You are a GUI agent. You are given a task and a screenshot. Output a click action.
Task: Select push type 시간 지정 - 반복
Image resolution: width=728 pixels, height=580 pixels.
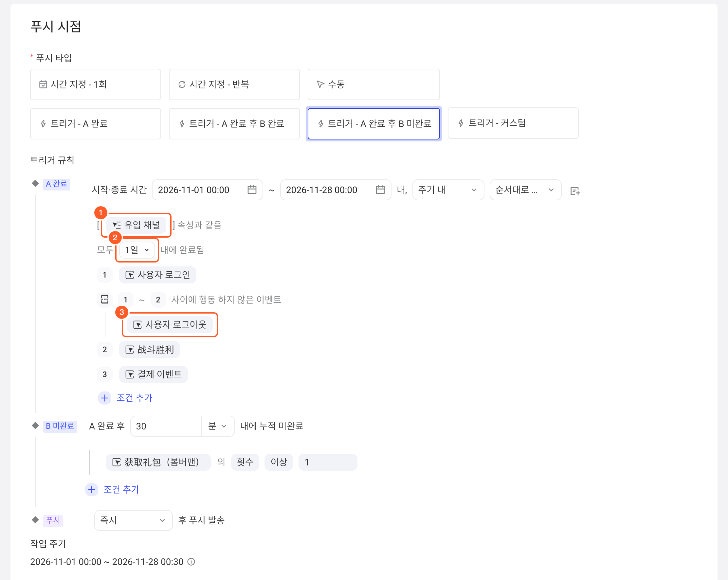234,84
